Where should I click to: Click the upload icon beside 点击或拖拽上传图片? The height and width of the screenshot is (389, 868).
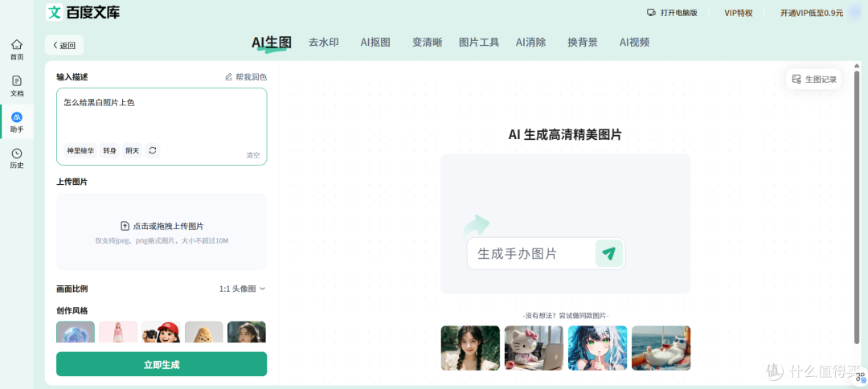(x=125, y=226)
